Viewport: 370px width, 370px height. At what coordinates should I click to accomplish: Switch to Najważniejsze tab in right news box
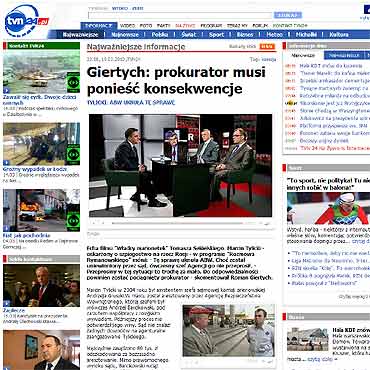[x=344, y=55]
